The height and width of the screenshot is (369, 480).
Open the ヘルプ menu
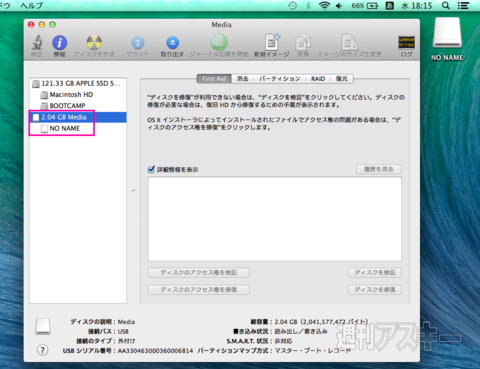[x=32, y=5]
